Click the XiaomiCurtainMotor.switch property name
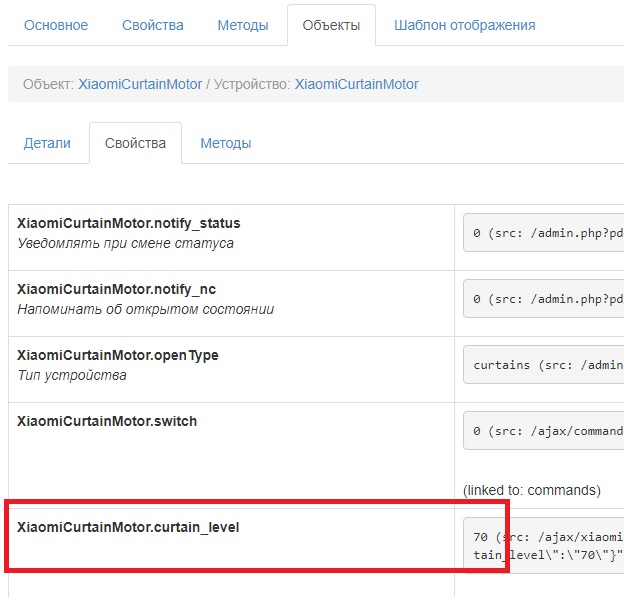Viewport: 624px width, 597px height. coord(107,421)
